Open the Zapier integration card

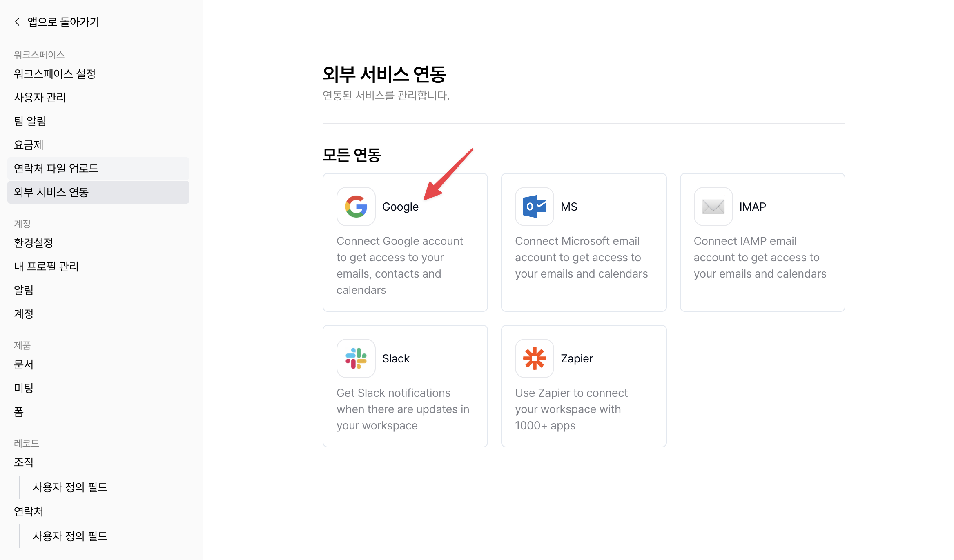click(584, 386)
